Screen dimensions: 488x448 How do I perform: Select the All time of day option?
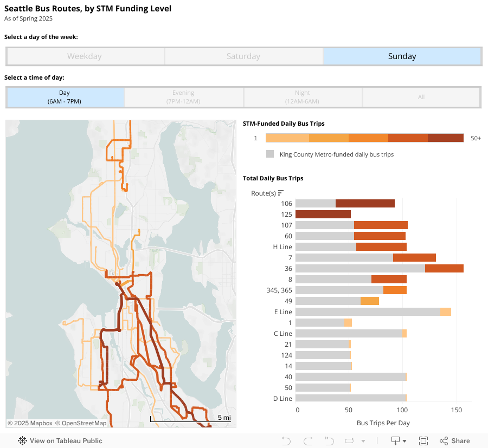click(421, 97)
